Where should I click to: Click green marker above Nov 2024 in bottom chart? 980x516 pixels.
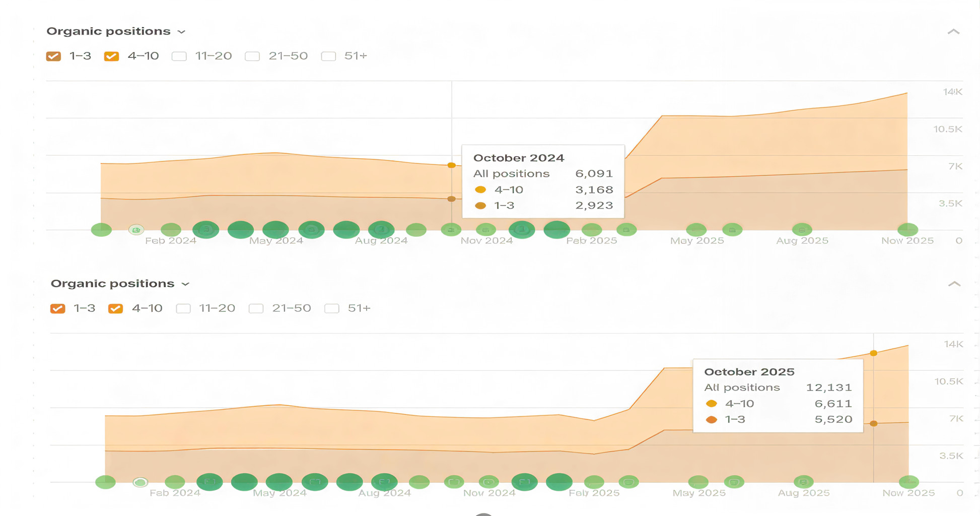488,482
